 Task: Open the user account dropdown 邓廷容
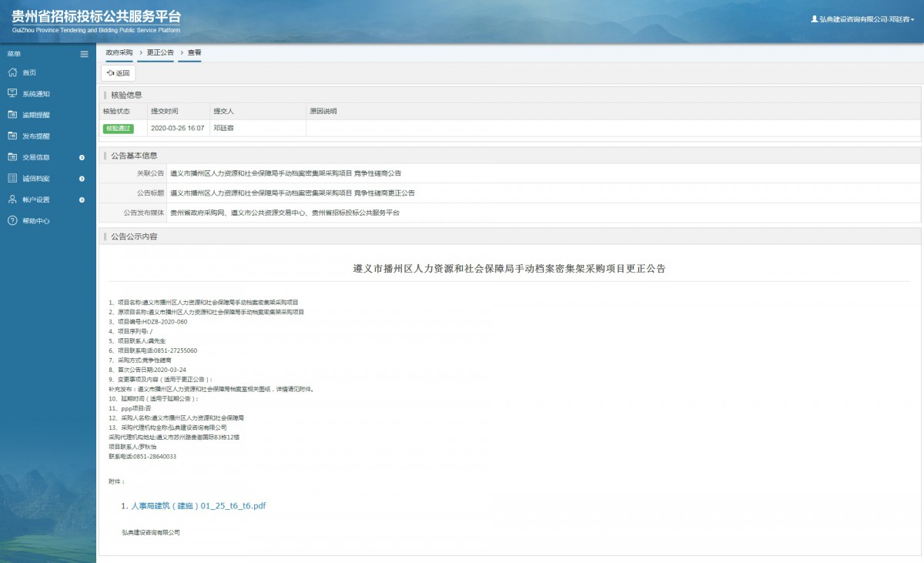pyautogui.click(x=862, y=18)
